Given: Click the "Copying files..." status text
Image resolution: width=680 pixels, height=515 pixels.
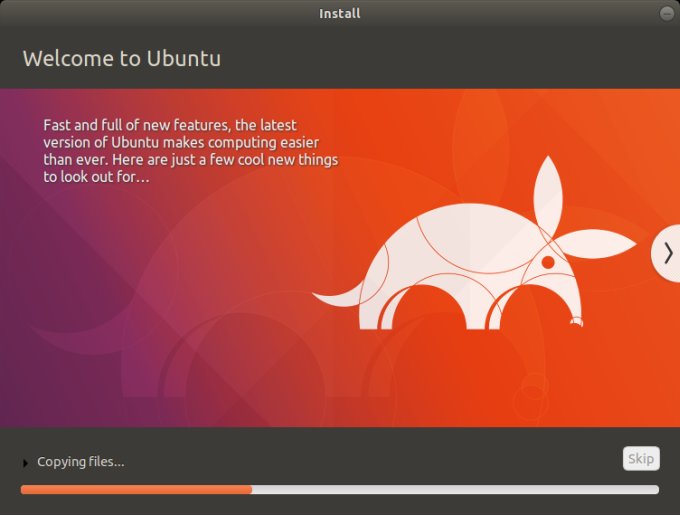Looking at the screenshot, I should tap(81, 462).
